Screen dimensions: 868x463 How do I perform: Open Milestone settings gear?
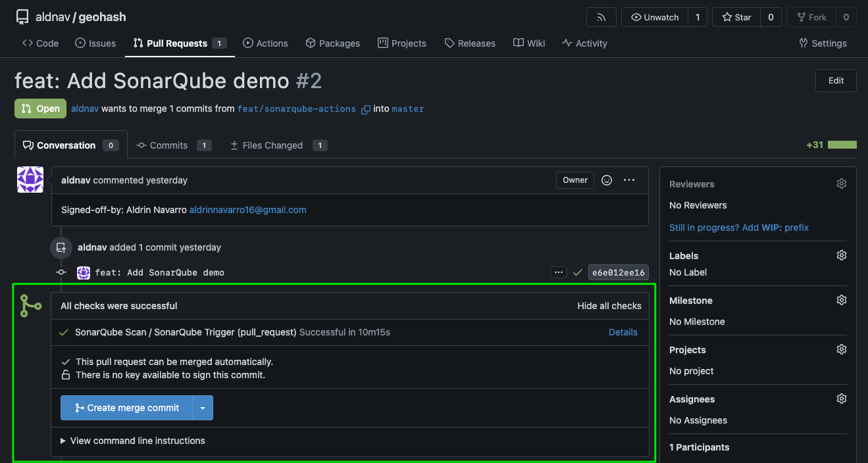click(841, 300)
